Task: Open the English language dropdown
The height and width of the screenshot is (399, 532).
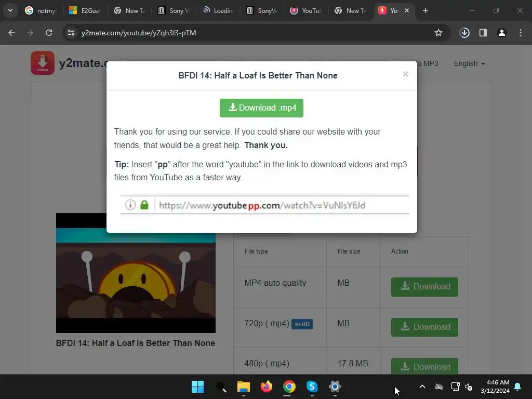Action: (469, 63)
